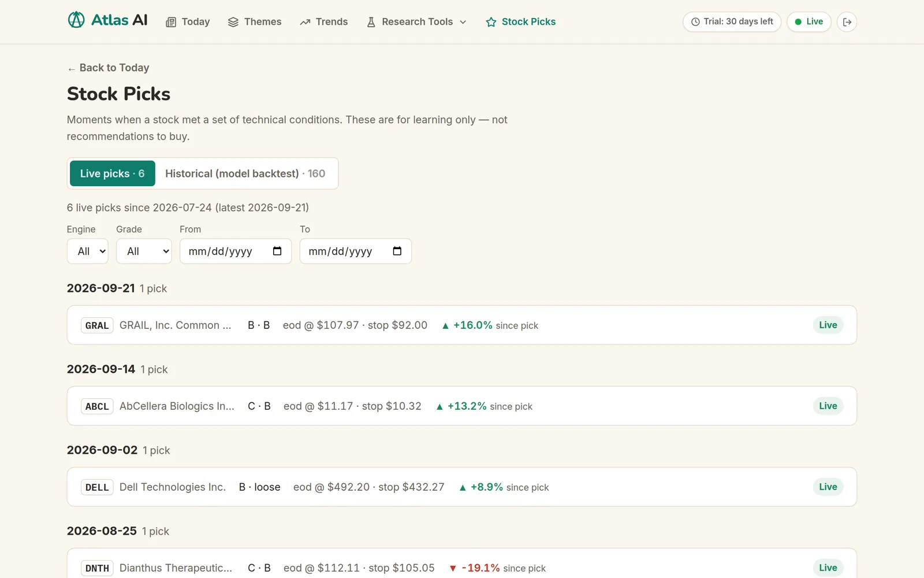Switch to Historical (model backtest) tab

245,173
